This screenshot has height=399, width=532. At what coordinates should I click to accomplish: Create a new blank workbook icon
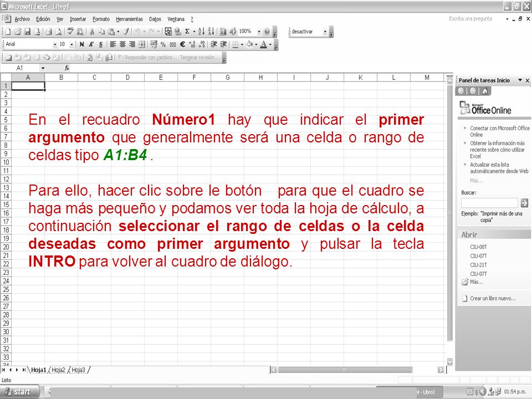pyautogui.click(x=8, y=32)
